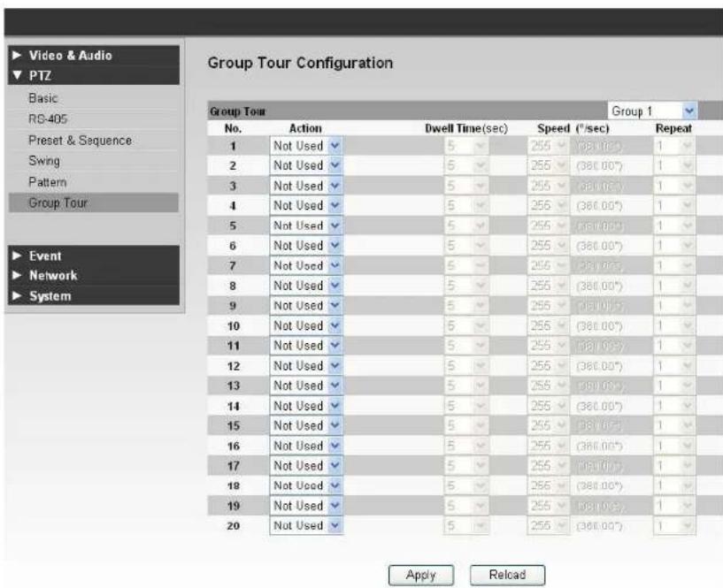Viewport: 723px width, 588px height.
Task: Apply the group tour settings
Action: click(421, 575)
